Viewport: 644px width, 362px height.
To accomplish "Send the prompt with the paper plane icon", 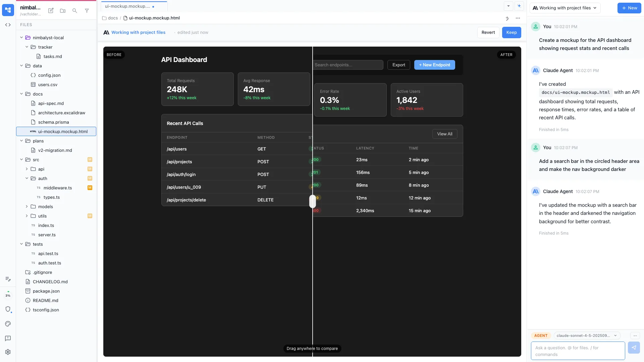I will click(634, 348).
